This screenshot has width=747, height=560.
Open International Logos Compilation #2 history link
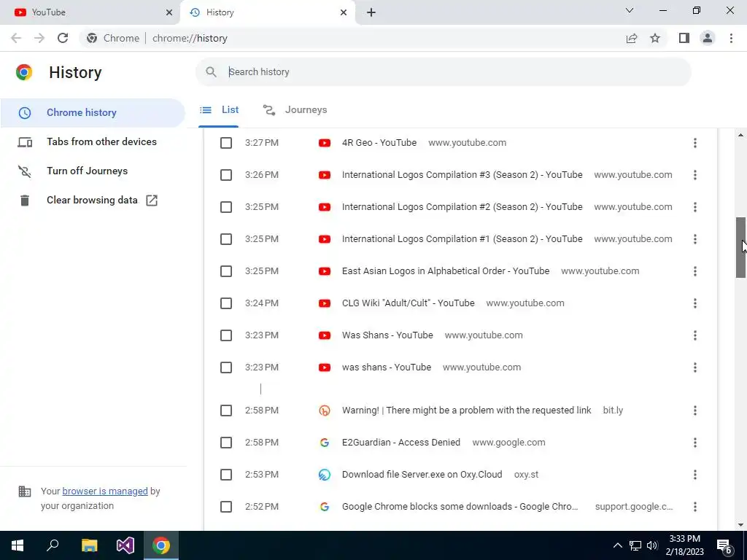click(x=462, y=207)
